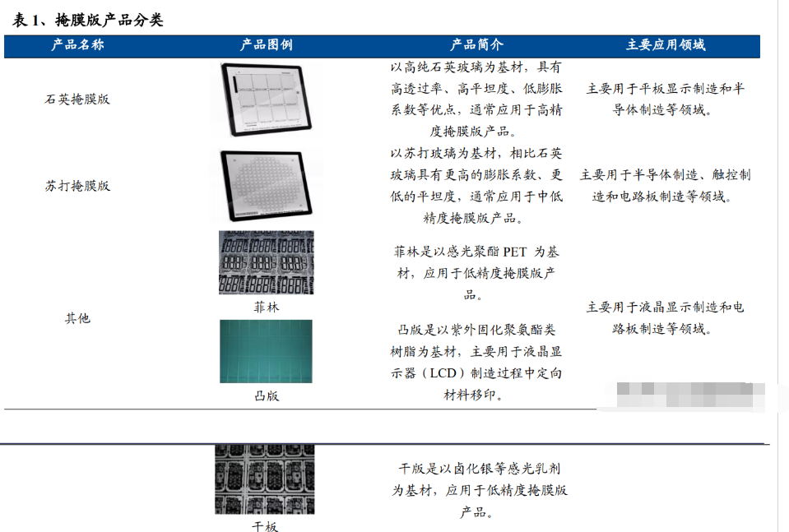The width and height of the screenshot is (789, 532).
Task: Click the paragraph starting 干版是以卤化银
Action: pos(480,490)
